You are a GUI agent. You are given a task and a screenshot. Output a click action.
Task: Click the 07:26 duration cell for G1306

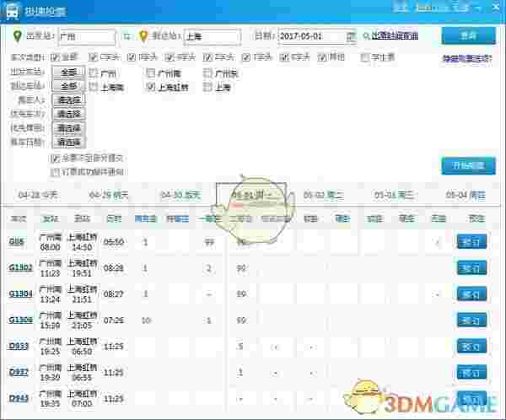(x=114, y=320)
